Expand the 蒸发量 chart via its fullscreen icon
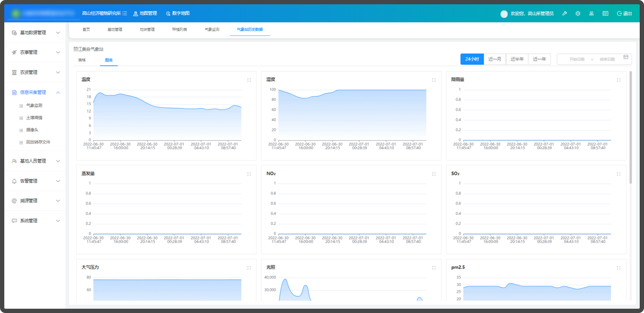Image resolution: width=644 pixels, height=313 pixels. (x=249, y=174)
